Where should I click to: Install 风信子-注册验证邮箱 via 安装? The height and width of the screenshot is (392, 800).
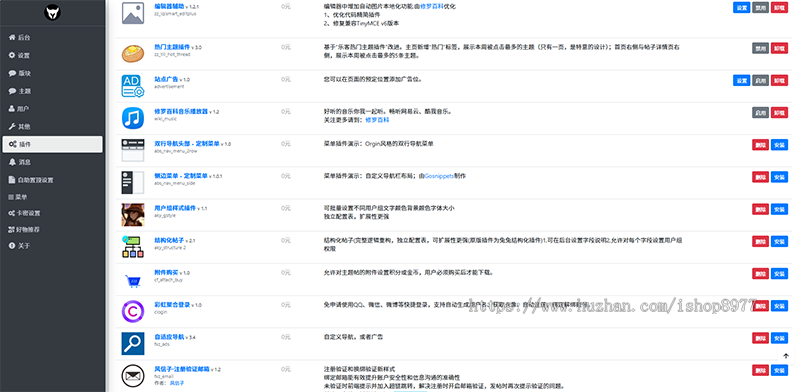click(779, 370)
